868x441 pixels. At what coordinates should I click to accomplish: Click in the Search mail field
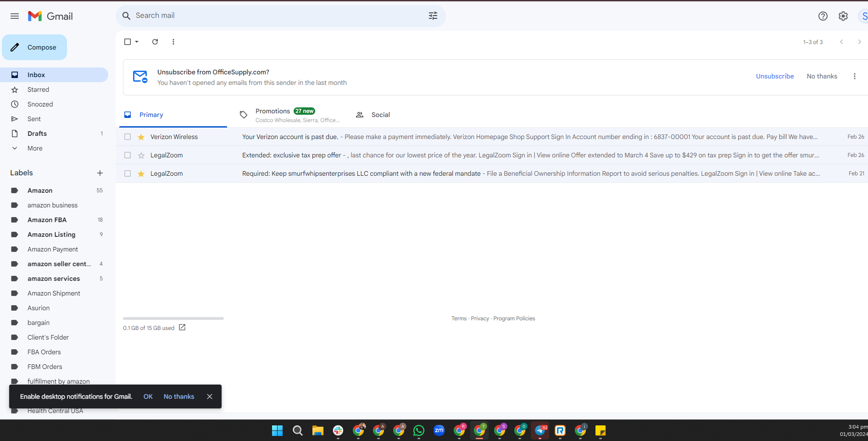(x=280, y=16)
